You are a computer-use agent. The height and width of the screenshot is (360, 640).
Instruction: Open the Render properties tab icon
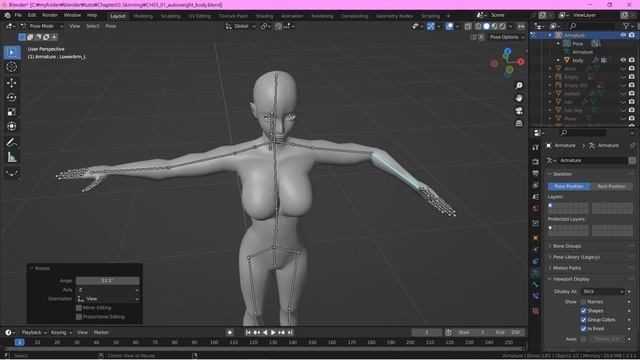(536, 162)
